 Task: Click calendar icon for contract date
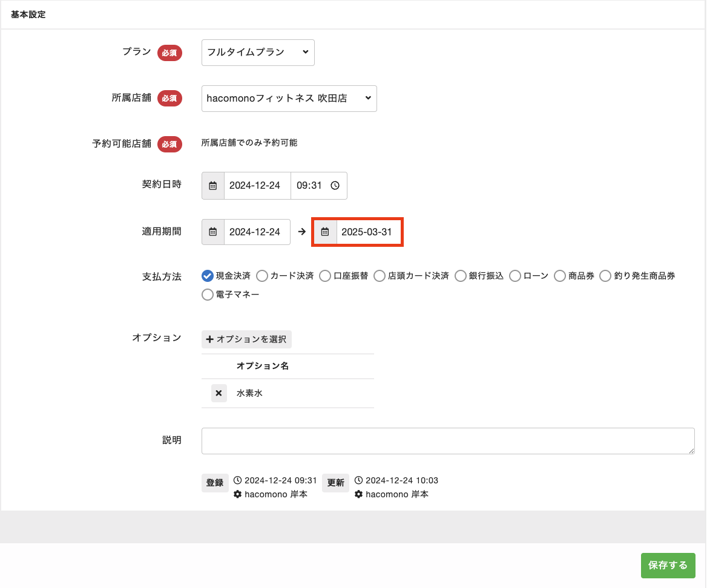(213, 186)
